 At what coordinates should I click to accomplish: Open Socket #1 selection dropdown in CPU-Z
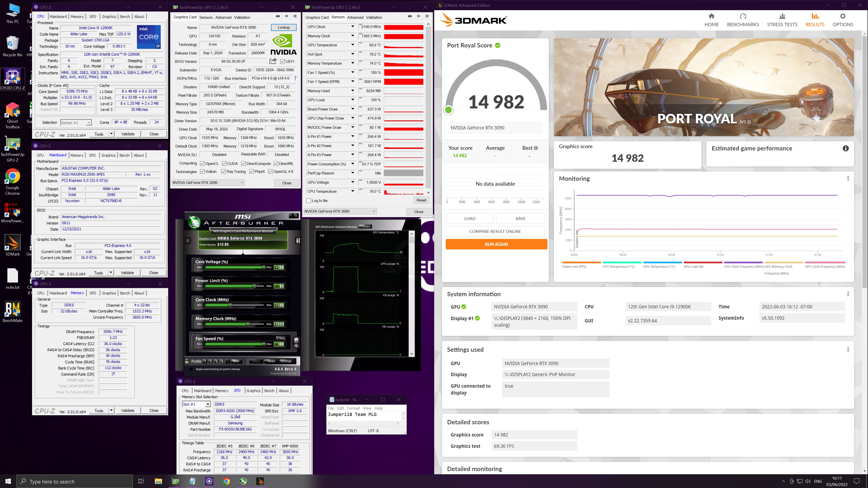click(76, 123)
